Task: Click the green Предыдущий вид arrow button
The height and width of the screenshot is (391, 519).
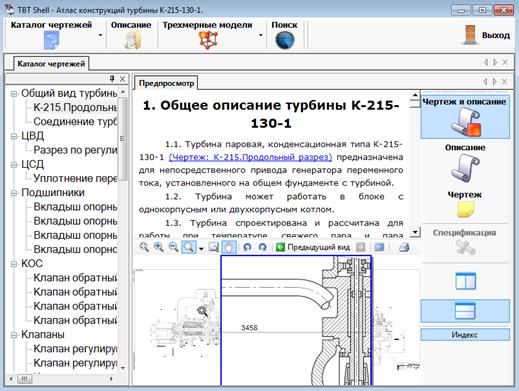Action: tap(313, 247)
